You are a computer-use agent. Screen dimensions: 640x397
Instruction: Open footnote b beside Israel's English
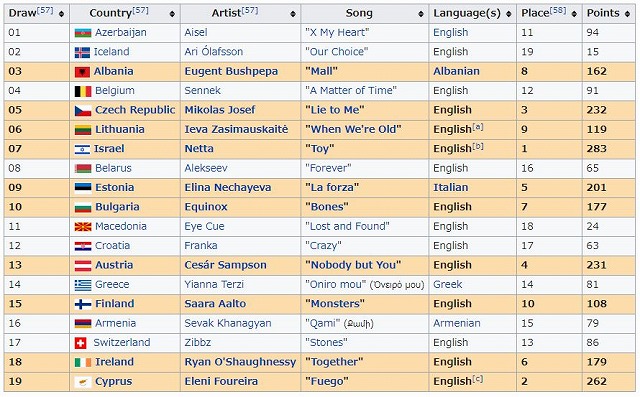(x=478, y=146)
